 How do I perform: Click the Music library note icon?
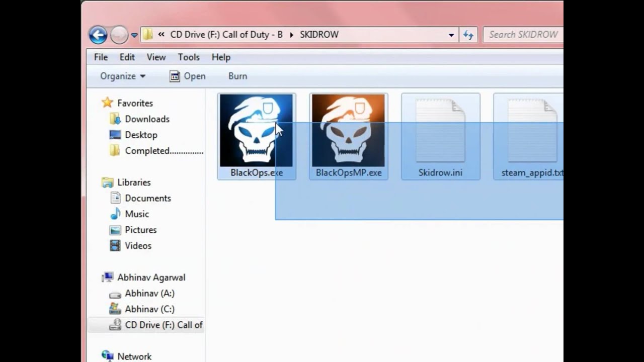tap(115, 214)
